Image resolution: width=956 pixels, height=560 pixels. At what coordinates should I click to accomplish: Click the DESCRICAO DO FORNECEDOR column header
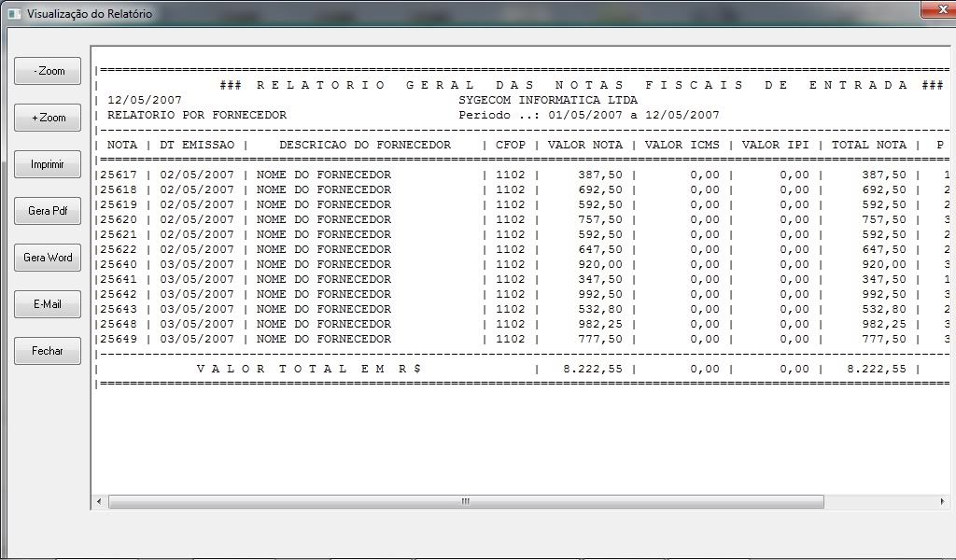364,145
